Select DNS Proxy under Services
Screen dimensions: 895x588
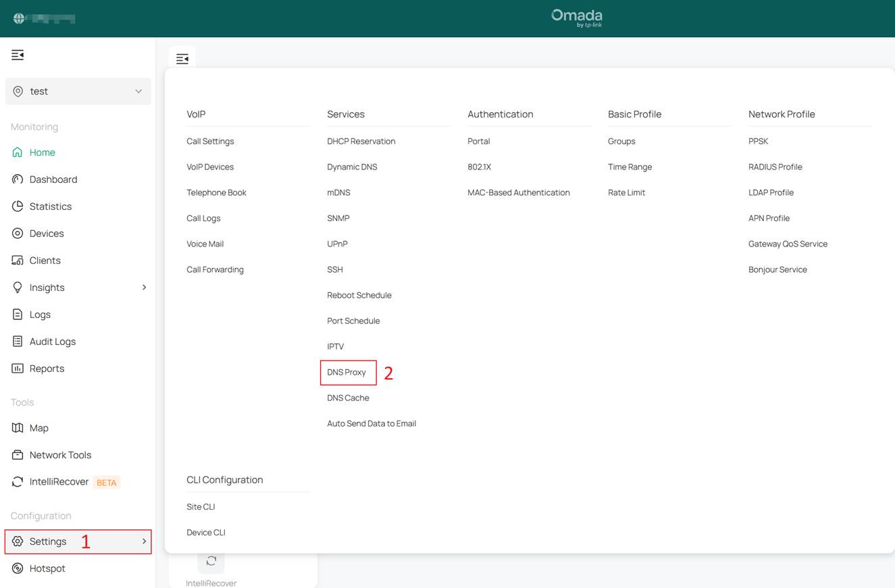pos(347,372)
